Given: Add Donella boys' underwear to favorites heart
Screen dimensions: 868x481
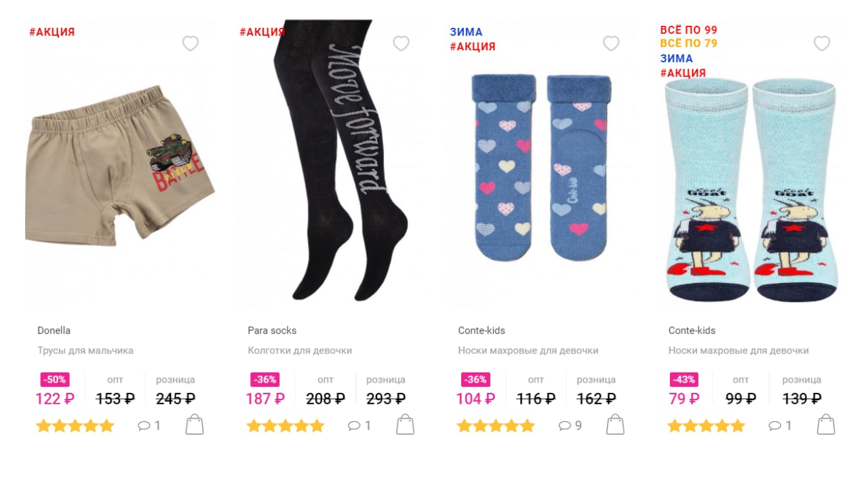Looking at the screenshot, I should click(x=191, y=43).
